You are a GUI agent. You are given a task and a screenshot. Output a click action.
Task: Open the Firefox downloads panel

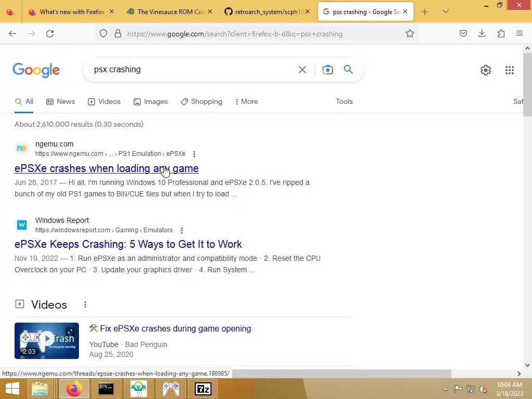pyautogui.click(x=482, y=34)
